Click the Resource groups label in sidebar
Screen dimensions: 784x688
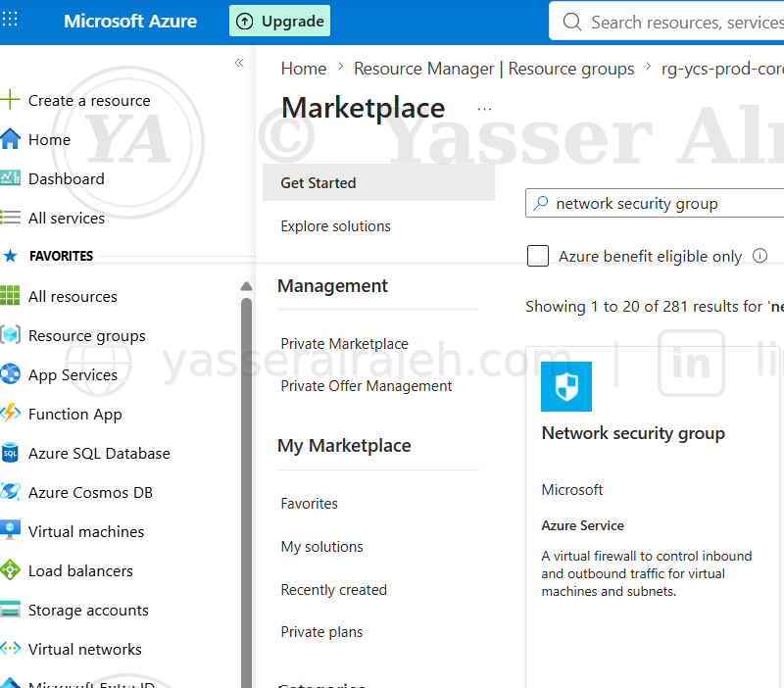tap(87, 336)
